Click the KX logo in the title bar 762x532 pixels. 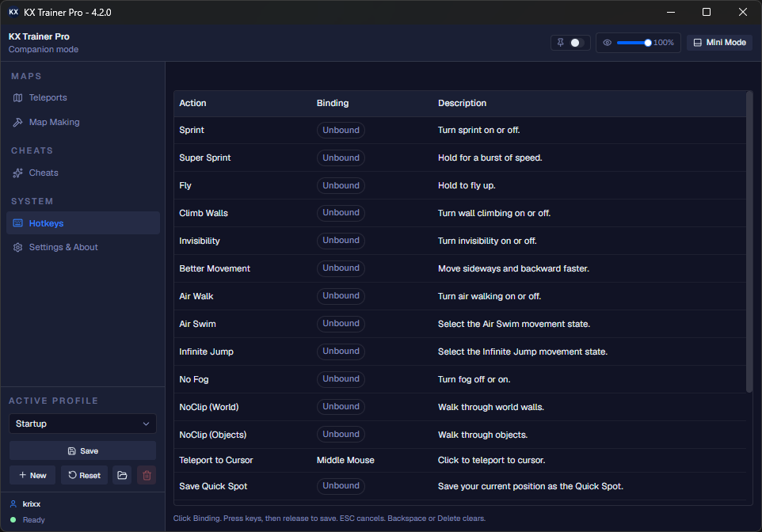pyautogui.click(x=13, y=12)
